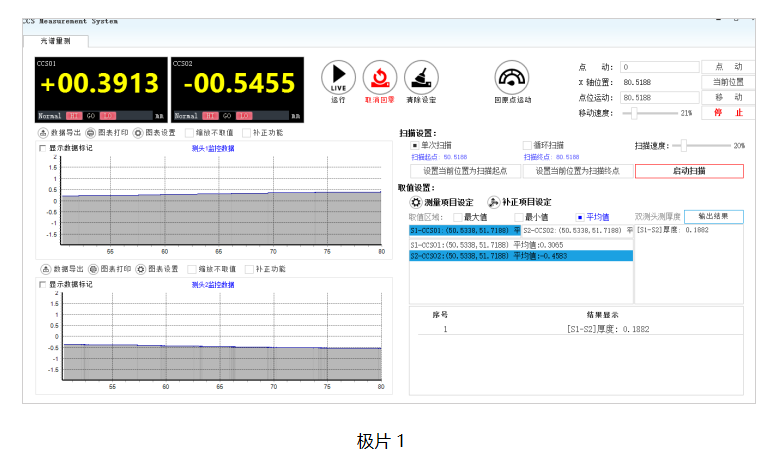Image resolution: width=783 pixels, height=462 pixels.
Task: Click the CCS01 readout +00.3913
Action: tap(100, 83)
